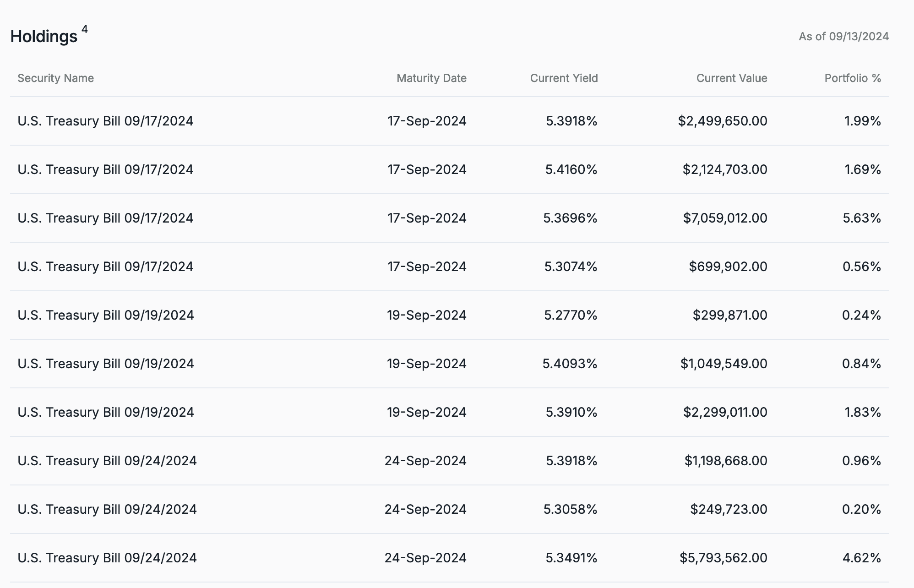
Task: Click the Portfolio % column header
Action: pyautogui.click(x=853, y=78)
